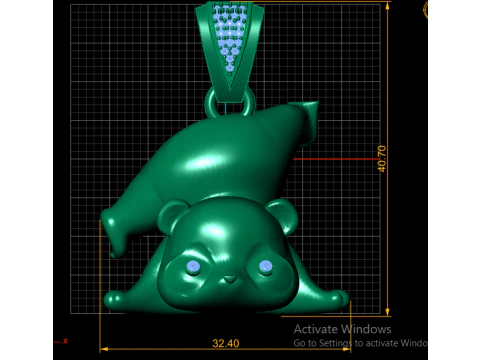Select the pavé-set bail at the top
The width and height of the screenshot is (480, 360).
pos(230,52)
